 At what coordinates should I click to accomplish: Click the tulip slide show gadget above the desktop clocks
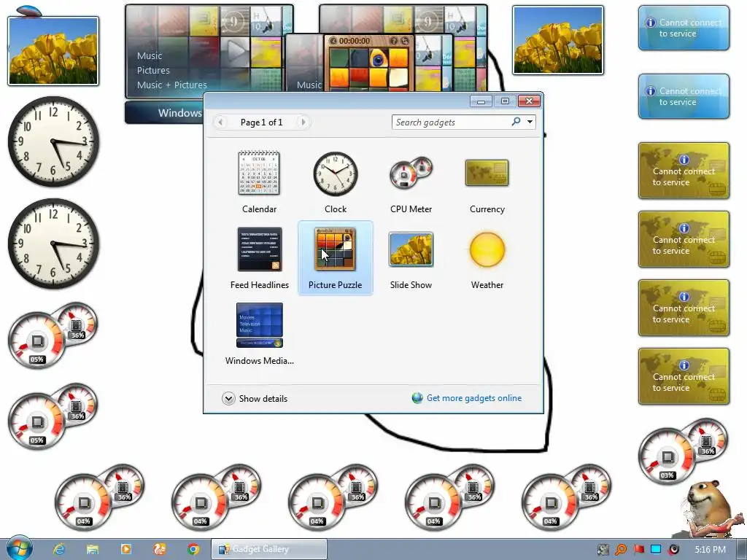[x=53, y=51]
